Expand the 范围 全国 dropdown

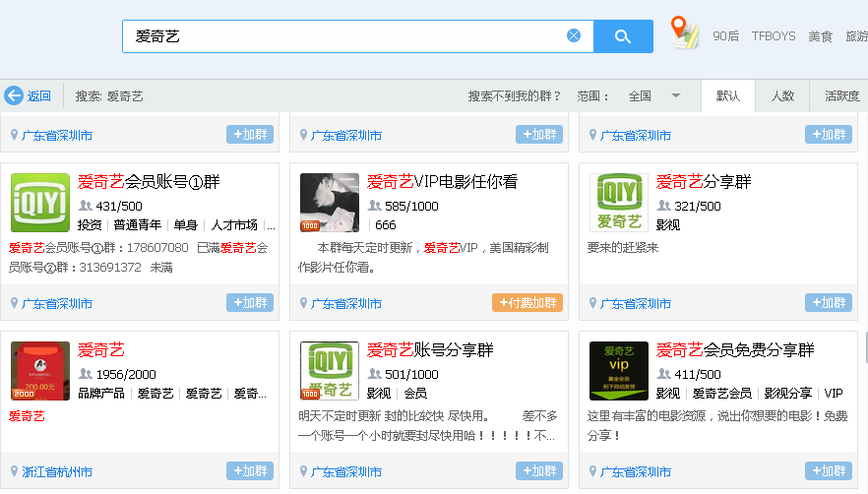click(x=653, y=96)
